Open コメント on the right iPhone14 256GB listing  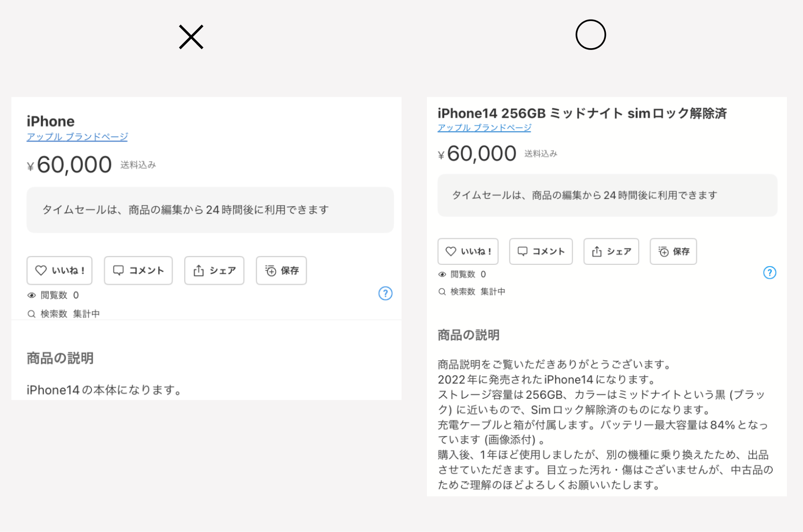pos(541,252)
